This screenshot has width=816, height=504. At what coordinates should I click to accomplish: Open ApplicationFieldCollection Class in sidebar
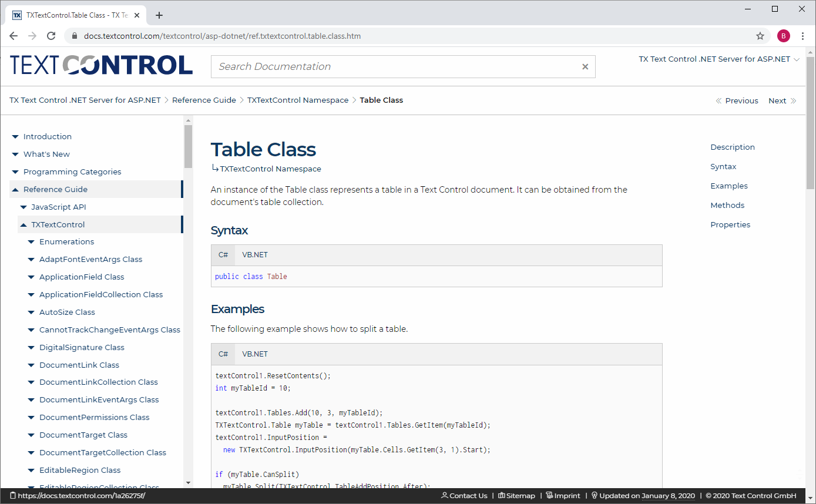click(x=101, y=295)
